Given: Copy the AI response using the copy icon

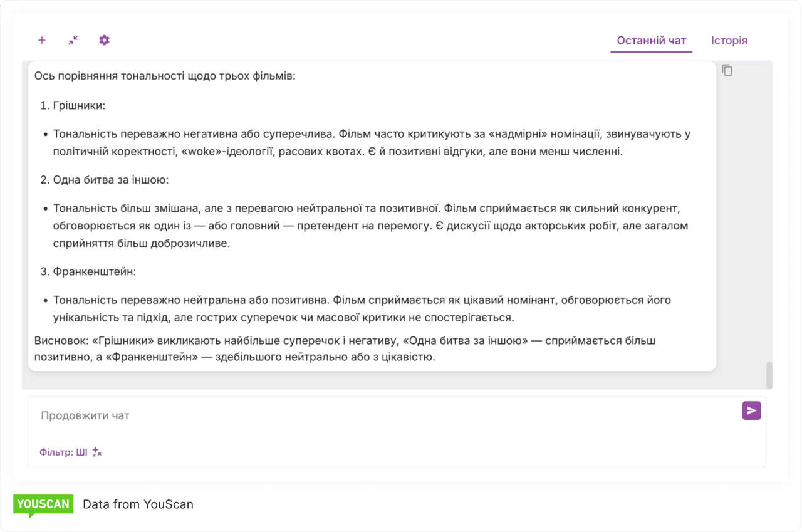Looking at the screenshot, I should point(727,70).
